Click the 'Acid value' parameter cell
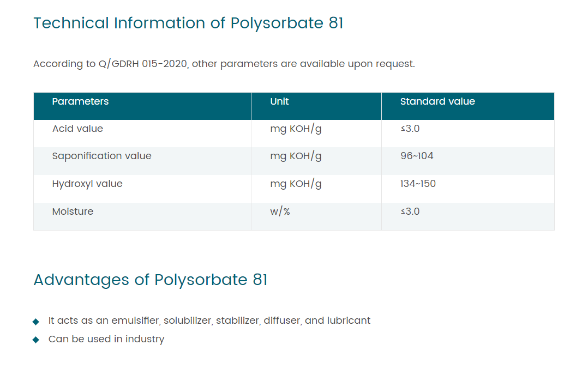The image size is (588, 369). point(77,129)
